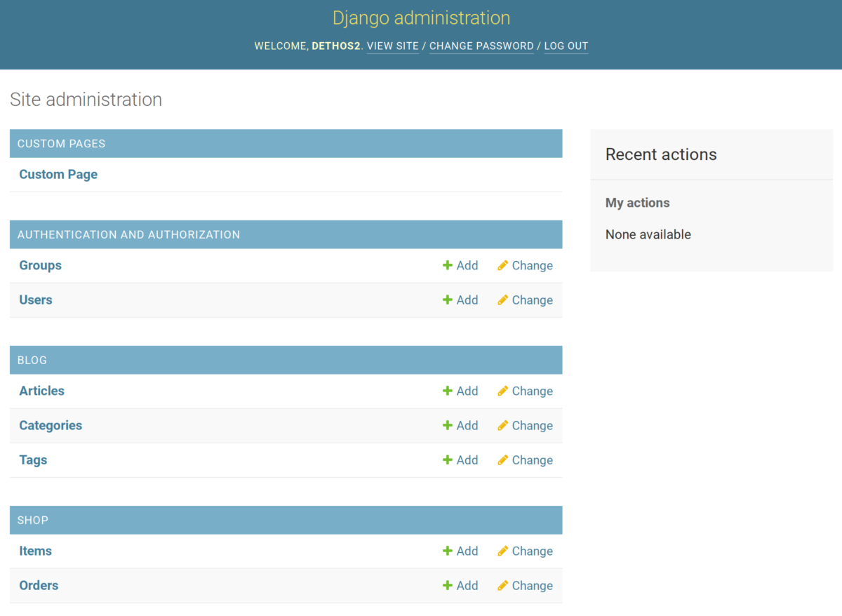
Task: Open the Users model page
Action: click(x=35, y=300)
